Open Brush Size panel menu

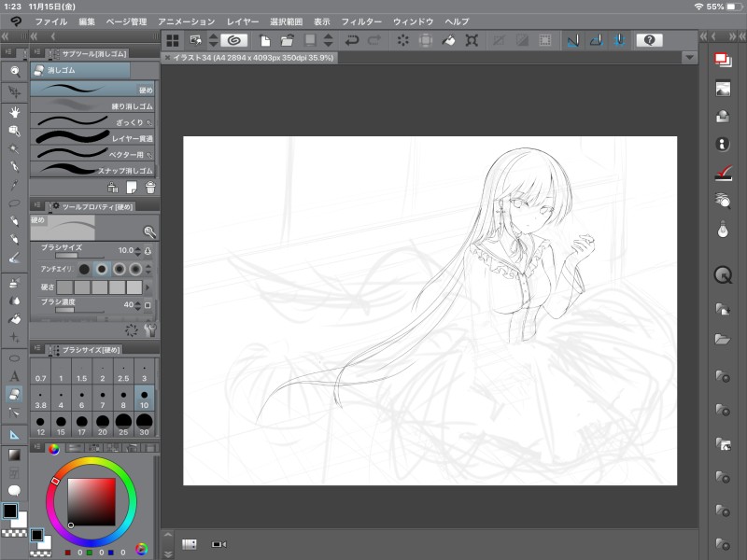(x=36, y=348)
